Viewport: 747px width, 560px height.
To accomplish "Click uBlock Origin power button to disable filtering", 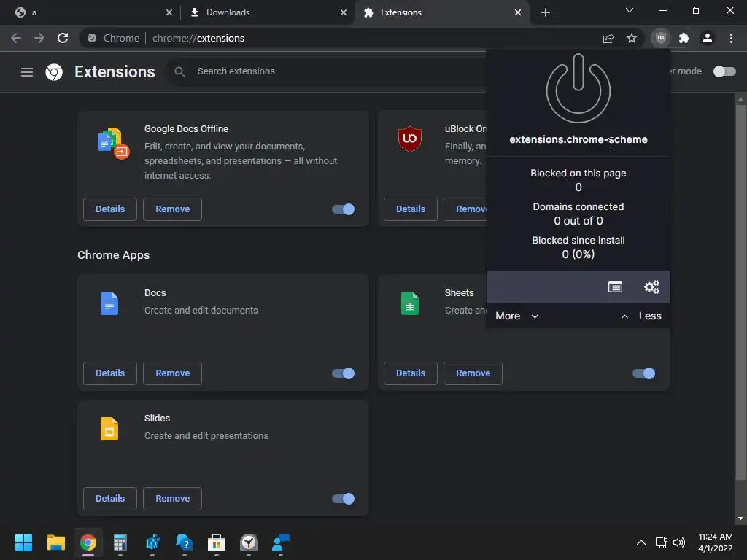I will pyautogui.click(x=578, y=88).
